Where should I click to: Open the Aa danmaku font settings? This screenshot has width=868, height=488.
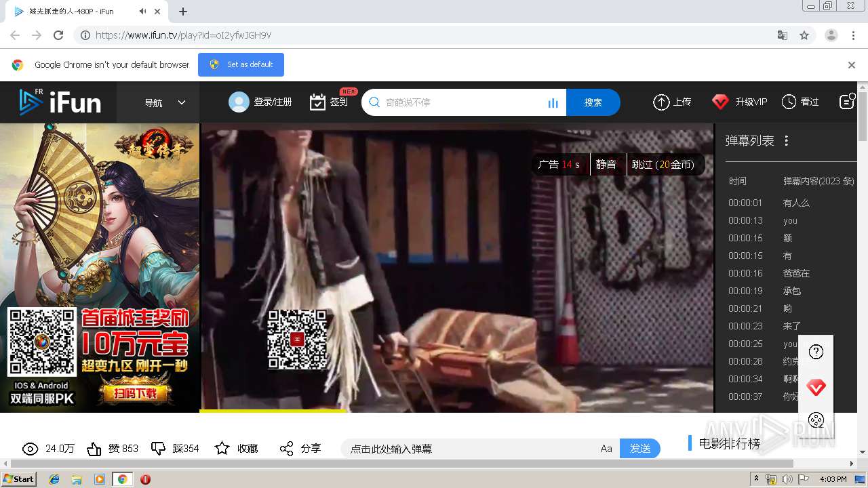click(606, 449)
